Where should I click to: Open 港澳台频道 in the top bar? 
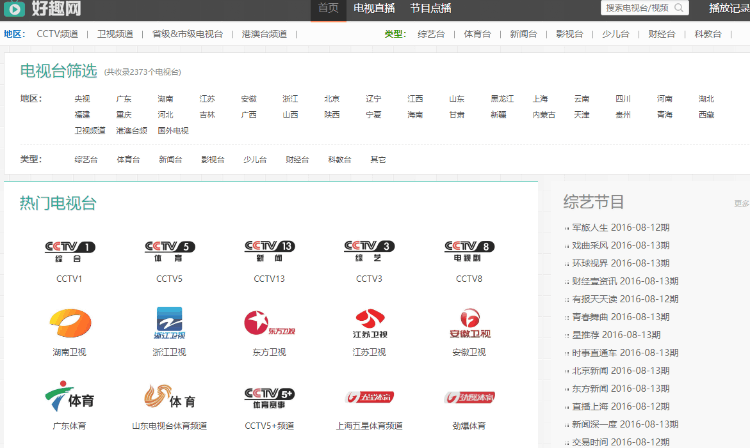[264, 34]
